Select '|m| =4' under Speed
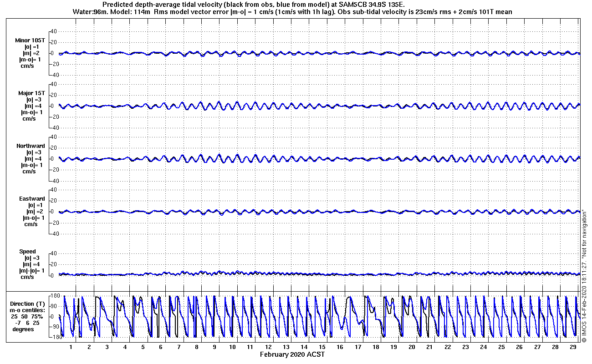Image resolution: width=592 pixels, height=364 pixels. click(32, 264)
